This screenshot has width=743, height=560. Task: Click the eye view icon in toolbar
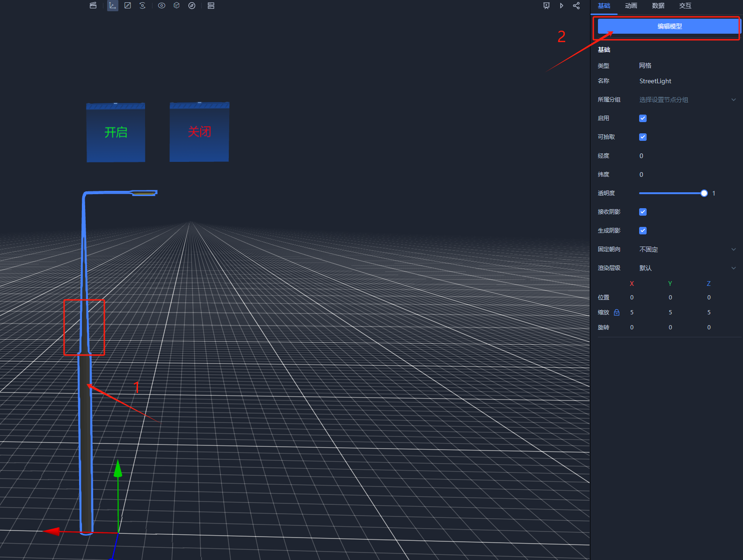[x=161, y=6]
